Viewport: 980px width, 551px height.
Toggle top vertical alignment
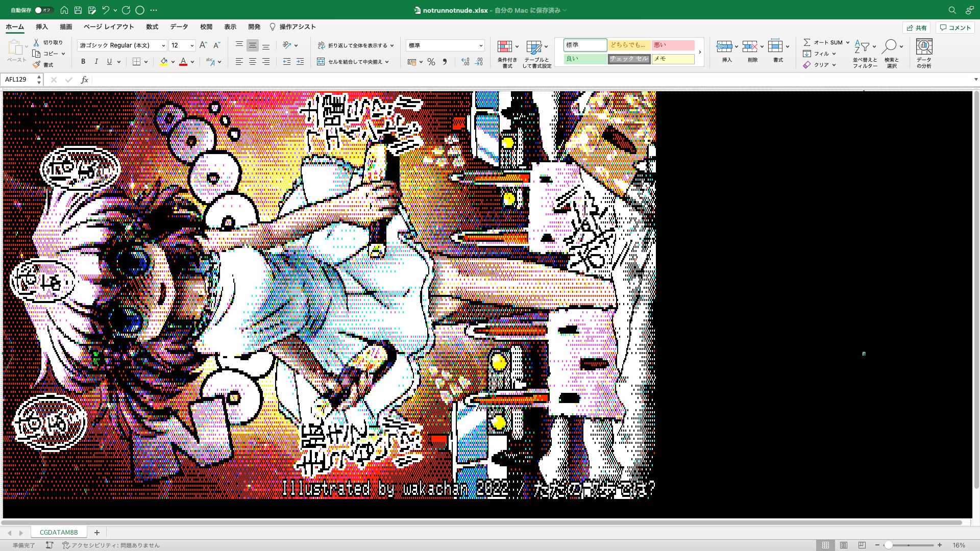[239, 45]
